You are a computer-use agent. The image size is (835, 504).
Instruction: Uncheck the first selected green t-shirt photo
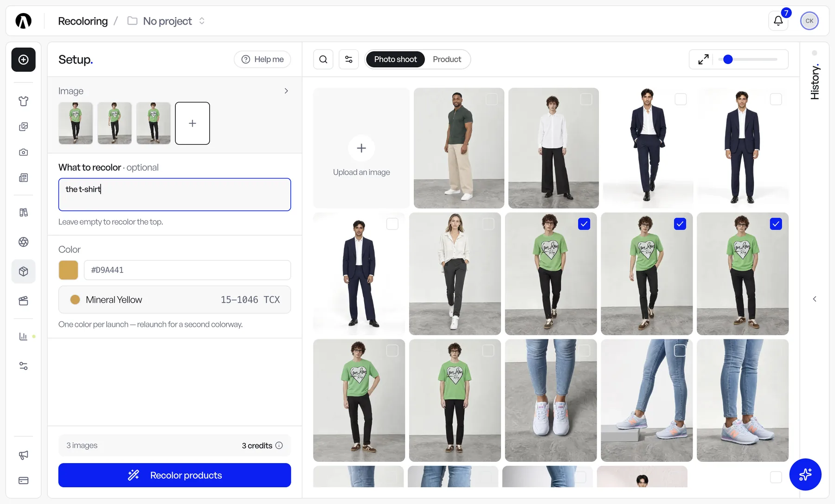click(x=584, y=224)
